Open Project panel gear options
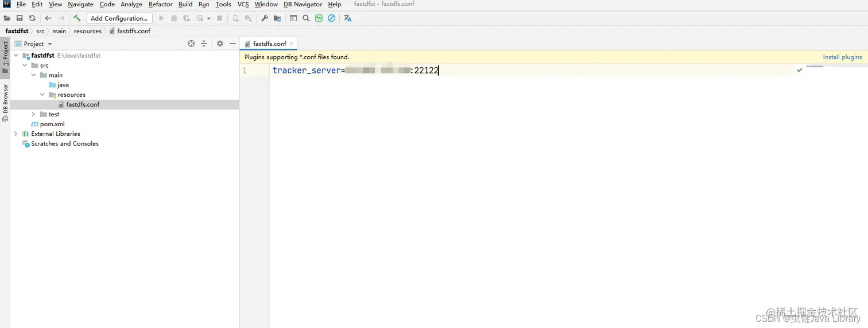 pyautogui.click(x=220, y=44)
